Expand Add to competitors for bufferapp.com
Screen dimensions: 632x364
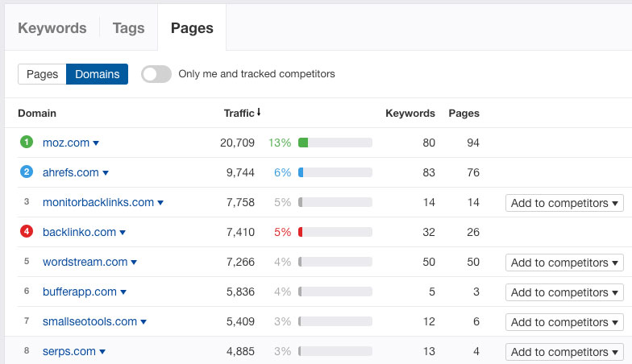coord(564,292)
